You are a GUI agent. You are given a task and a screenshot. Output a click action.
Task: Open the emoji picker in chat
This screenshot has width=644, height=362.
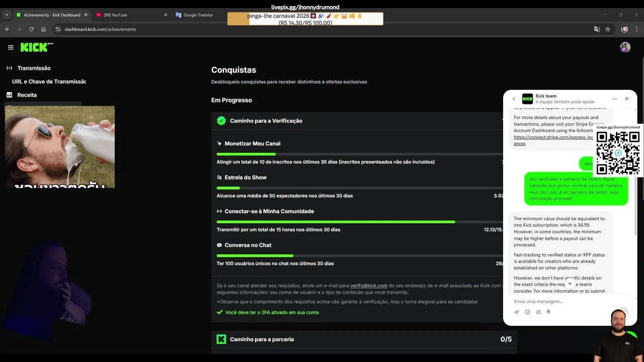tap(527, 312)
